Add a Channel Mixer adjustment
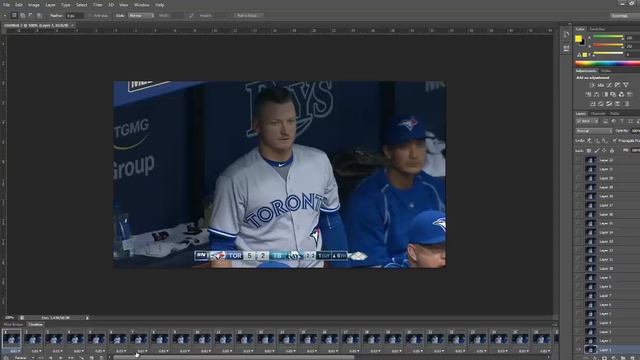640x360 pixels. pyautogui.click(x=621, y=95)
